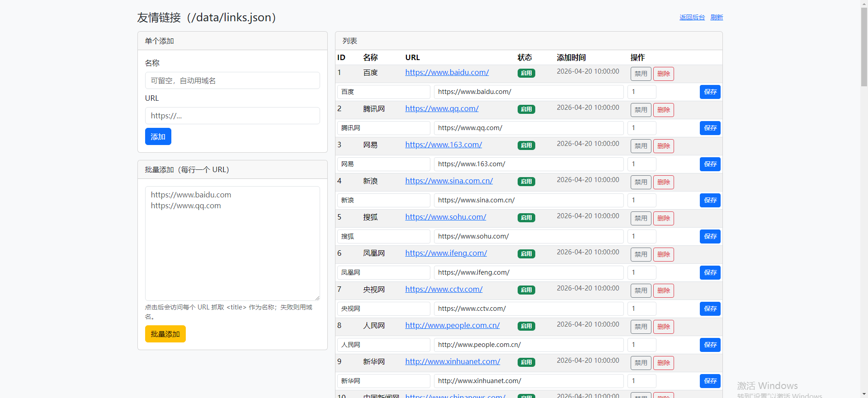The image size is (868, 398).
Task: Click into the batch URL textarea
Action: tap(232, 243)
